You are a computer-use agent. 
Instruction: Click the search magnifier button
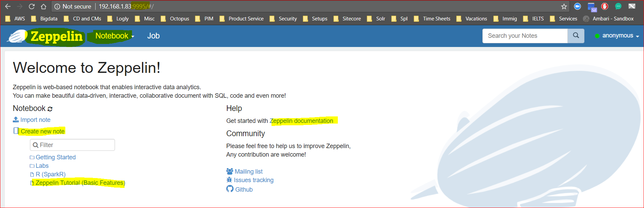tap(576, 36)
